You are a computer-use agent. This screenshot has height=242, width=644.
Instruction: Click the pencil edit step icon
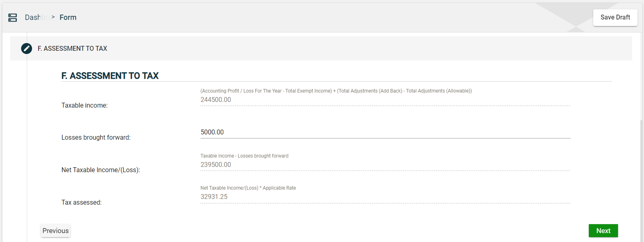[x=26, y=48]
